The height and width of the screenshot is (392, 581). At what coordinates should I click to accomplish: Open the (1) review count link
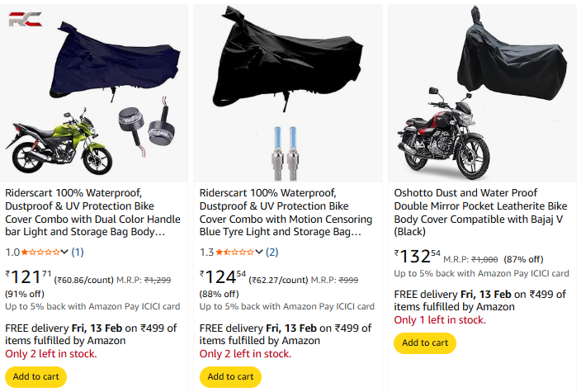78,252
